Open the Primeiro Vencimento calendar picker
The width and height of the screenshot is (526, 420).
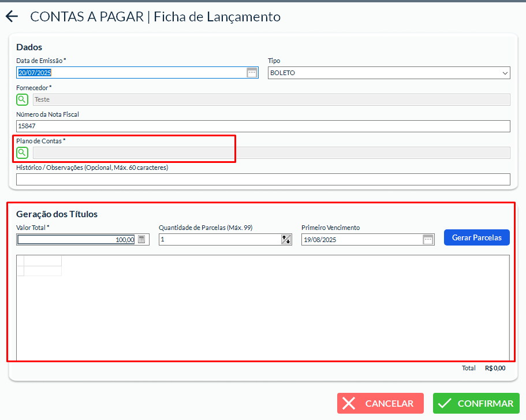pos(428,239)
